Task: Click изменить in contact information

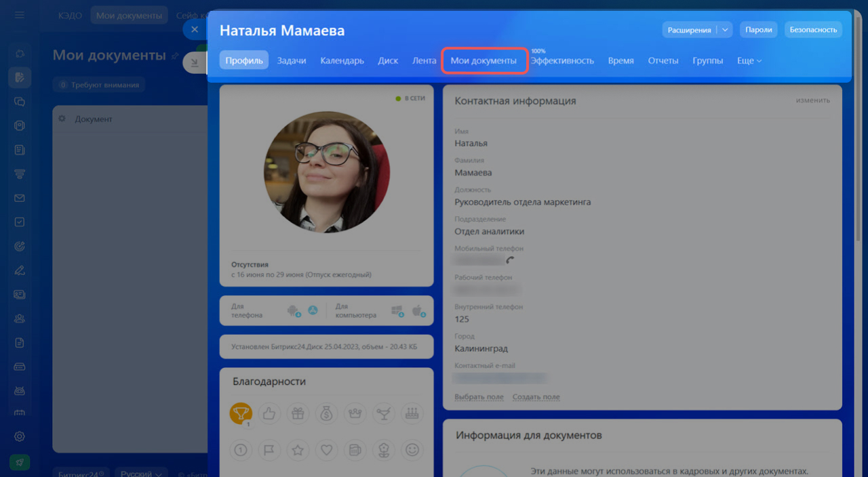Action: (813, 100)
